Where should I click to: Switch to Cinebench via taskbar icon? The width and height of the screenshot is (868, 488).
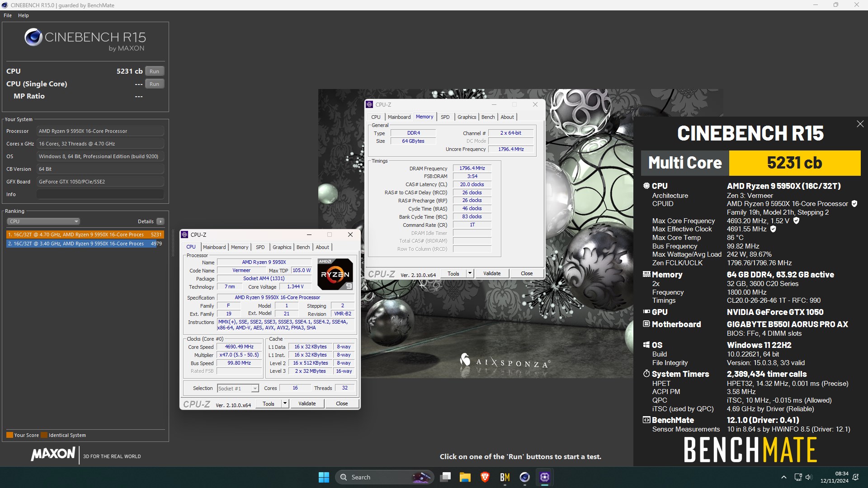pyautogui.click(x=524, y=477)
